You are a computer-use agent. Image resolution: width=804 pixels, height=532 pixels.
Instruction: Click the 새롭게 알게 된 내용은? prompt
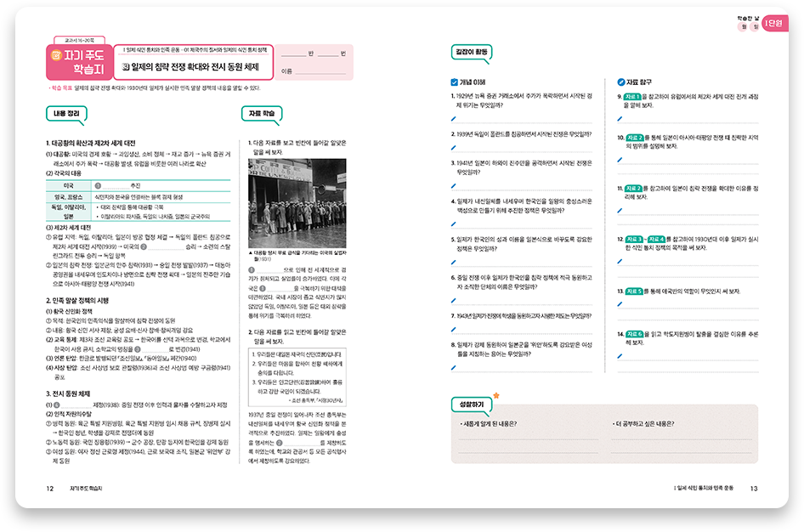[x=490, y=424]
